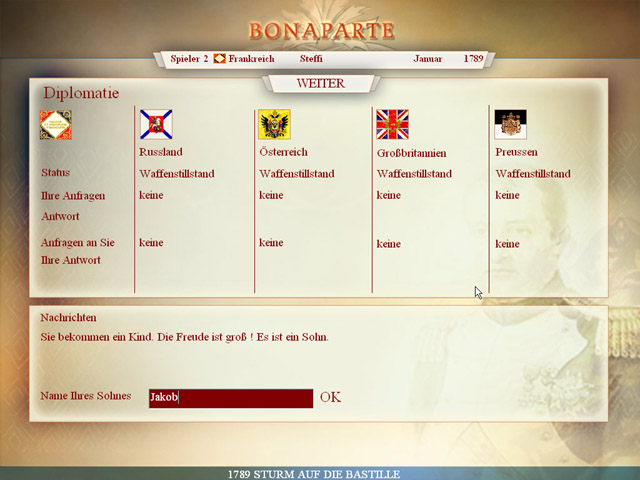
Task: Click Preussen's Waffenstillstand status
Action: coord(533,173)
